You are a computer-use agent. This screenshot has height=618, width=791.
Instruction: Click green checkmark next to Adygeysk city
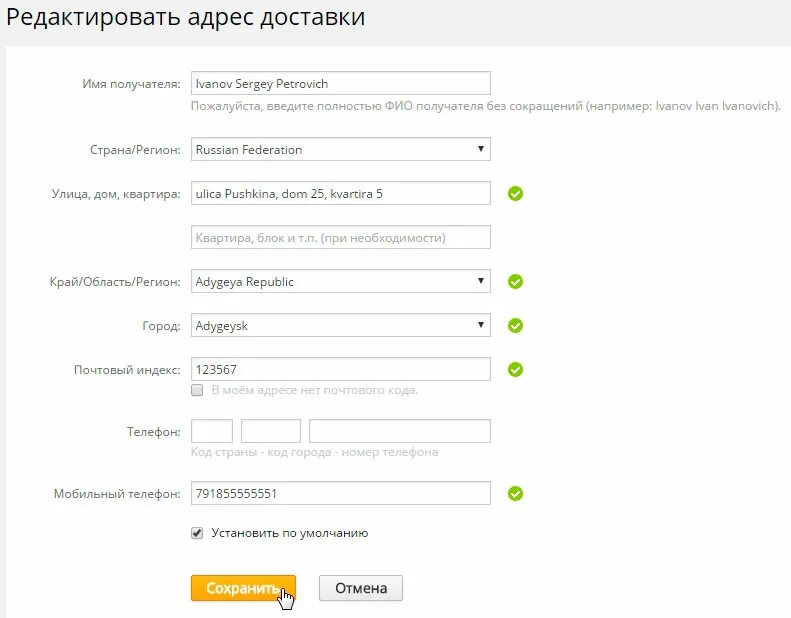(515, 325)
